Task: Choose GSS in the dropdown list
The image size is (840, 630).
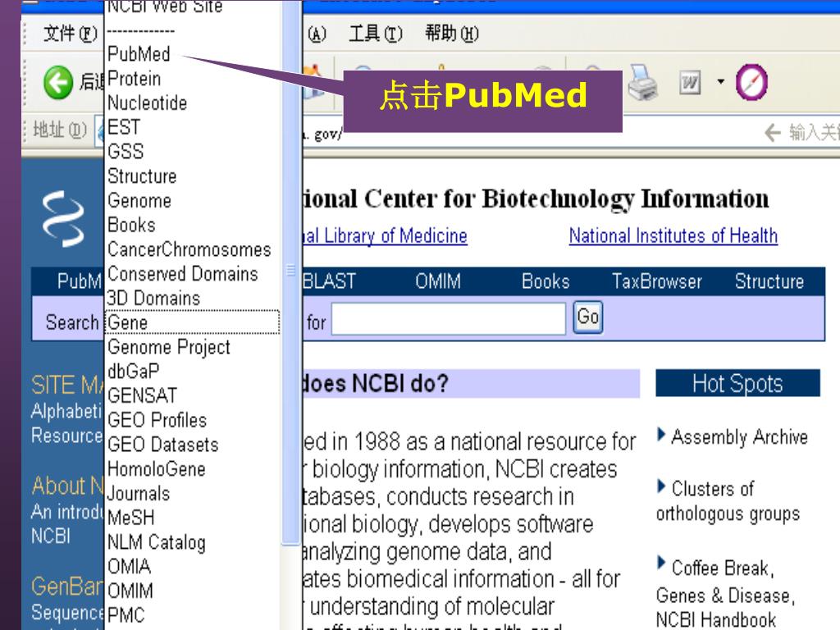Action: 126,152
